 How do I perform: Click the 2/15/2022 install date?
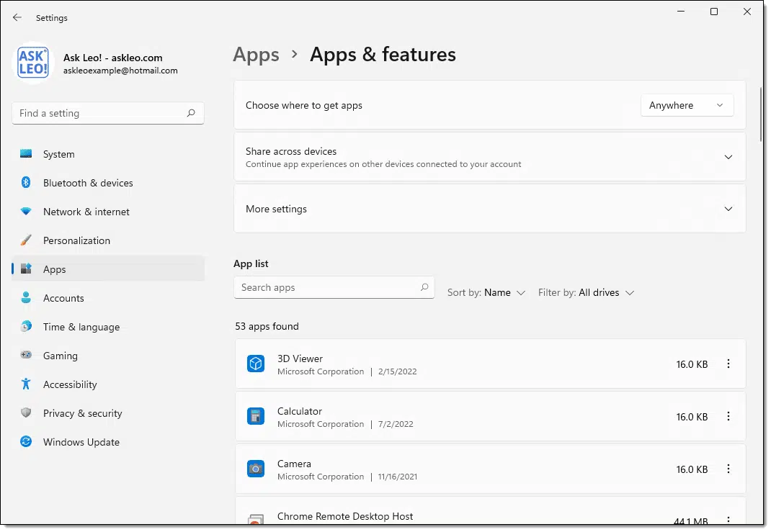tap(397, 372)
